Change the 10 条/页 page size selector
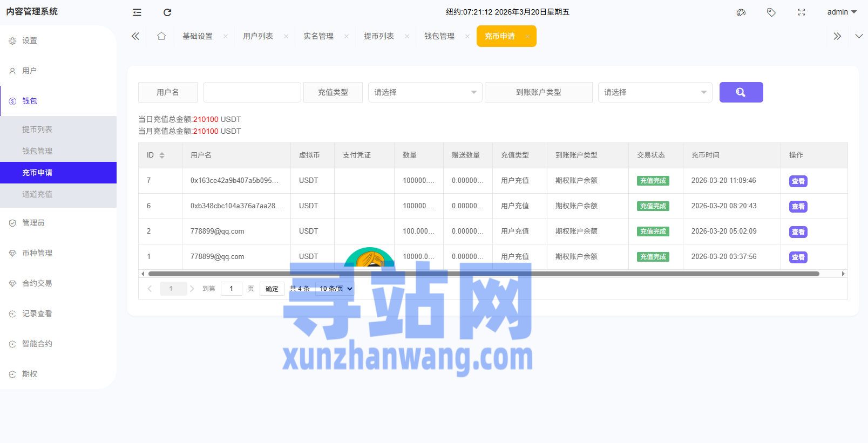The width and height of the screenshot is (868, 443). click(x=335, y=289)
